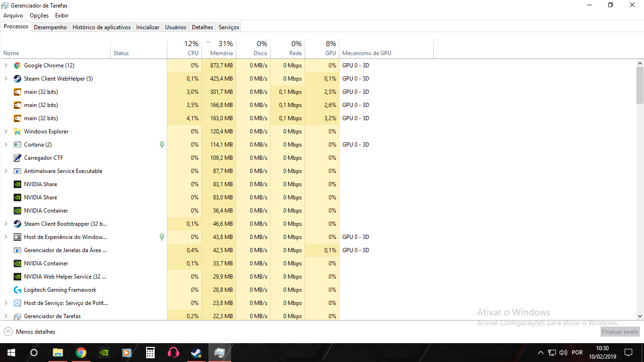Open the Calculator taskbar icon
The image size is (644, 362).
click(x=150, y=353)
